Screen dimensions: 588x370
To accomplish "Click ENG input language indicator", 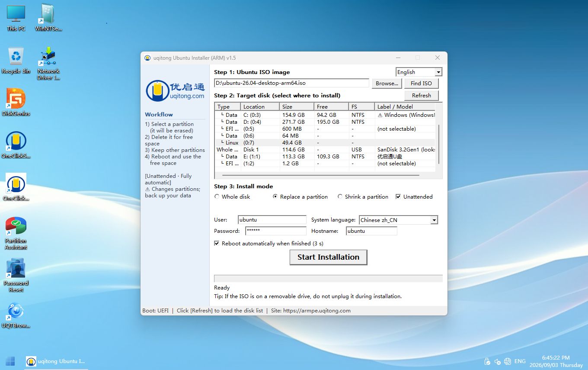I will point(520,361).
